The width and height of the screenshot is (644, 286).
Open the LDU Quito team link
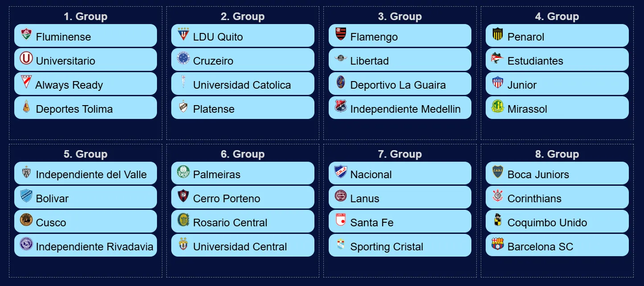[x=218, y=37]
